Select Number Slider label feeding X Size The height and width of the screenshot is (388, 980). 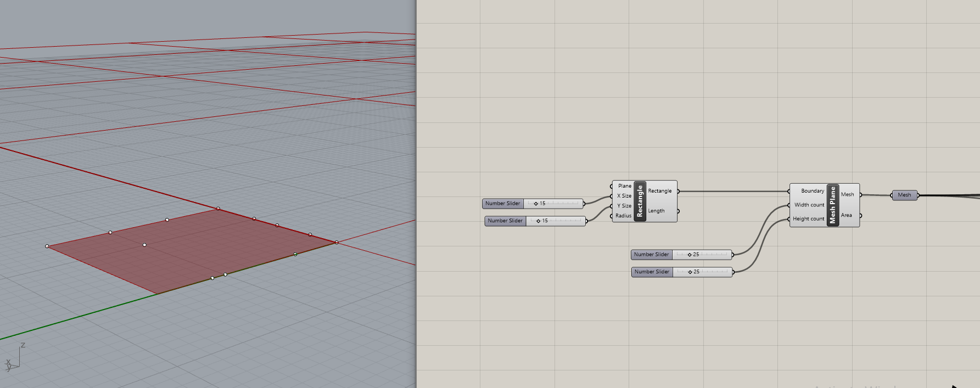(x=502, y=204)
